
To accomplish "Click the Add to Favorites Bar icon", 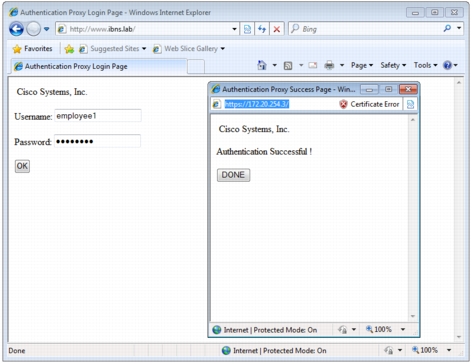I will pyautogui.click(x=69, y=49).
